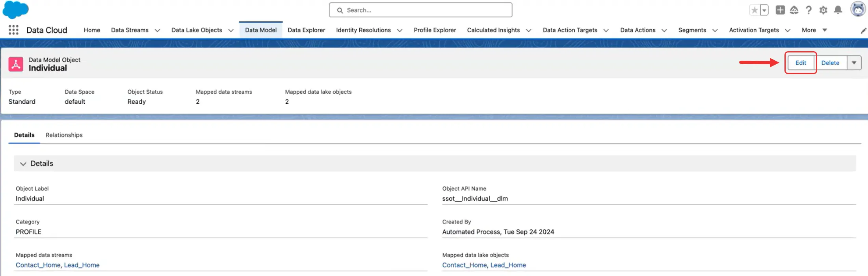Go to the Home tab

point(92,30)
